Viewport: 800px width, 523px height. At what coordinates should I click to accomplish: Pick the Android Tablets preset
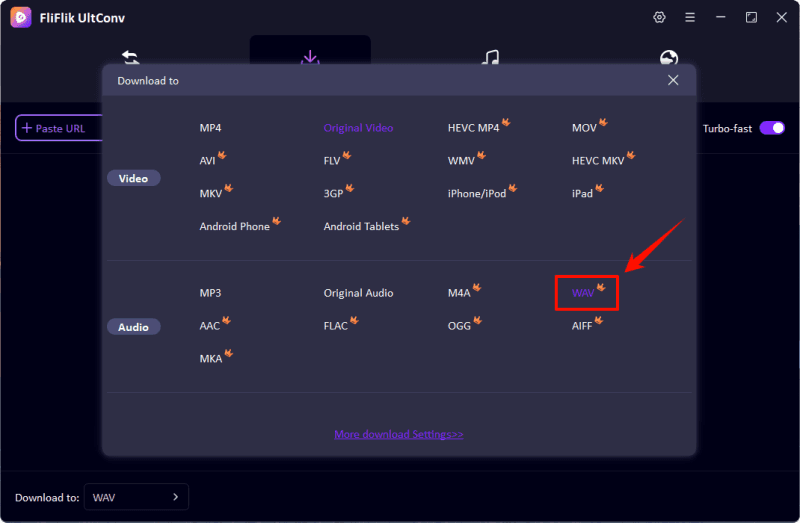click(x=361, y=226)
